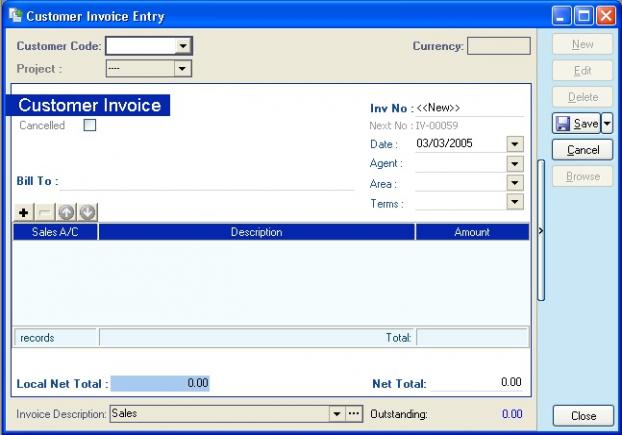Move row up with up-arrow icon

pos(66,213)
